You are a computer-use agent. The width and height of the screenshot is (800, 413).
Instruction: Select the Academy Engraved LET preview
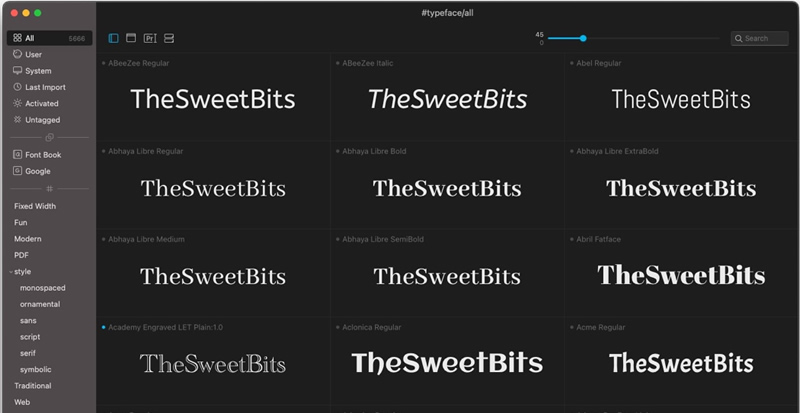(x=213, y=363)
